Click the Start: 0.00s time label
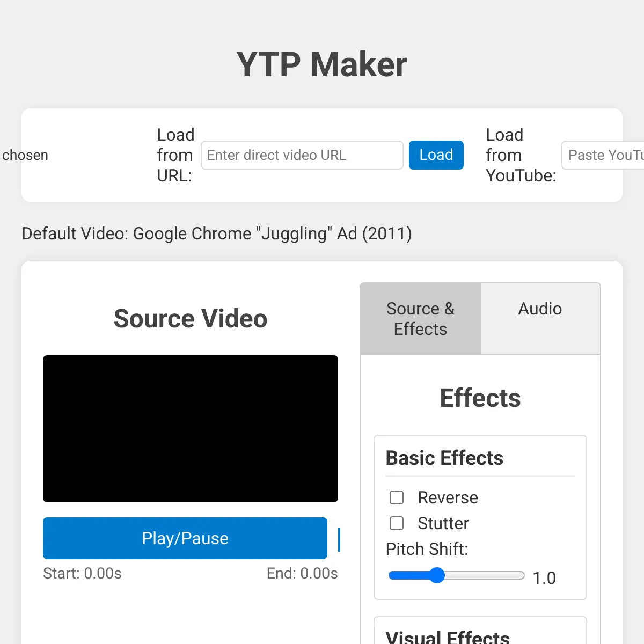The width and height of the screenshot is (644, 644). tap(82, 573)
